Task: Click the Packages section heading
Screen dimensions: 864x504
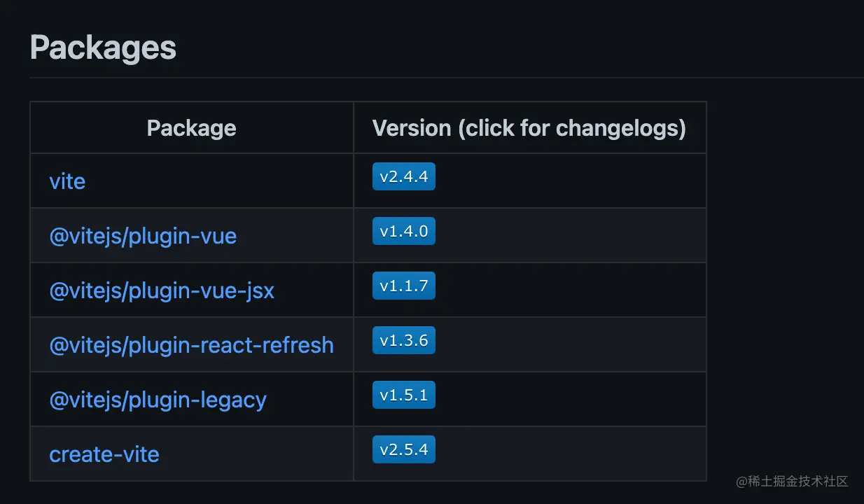Action: (x=103, y=48)
